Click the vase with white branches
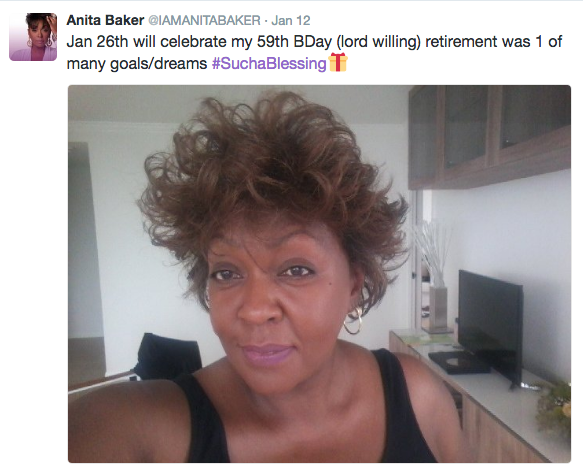The width and height of the screenshot is (583, 464). [434, 275]
